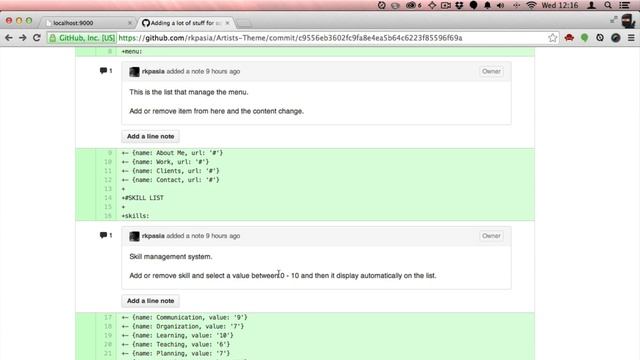This screenshot has width=640, height=360.
Task: Click notification bell icon in menu bar
Action: pyautogui.click(x=487, y=5)
